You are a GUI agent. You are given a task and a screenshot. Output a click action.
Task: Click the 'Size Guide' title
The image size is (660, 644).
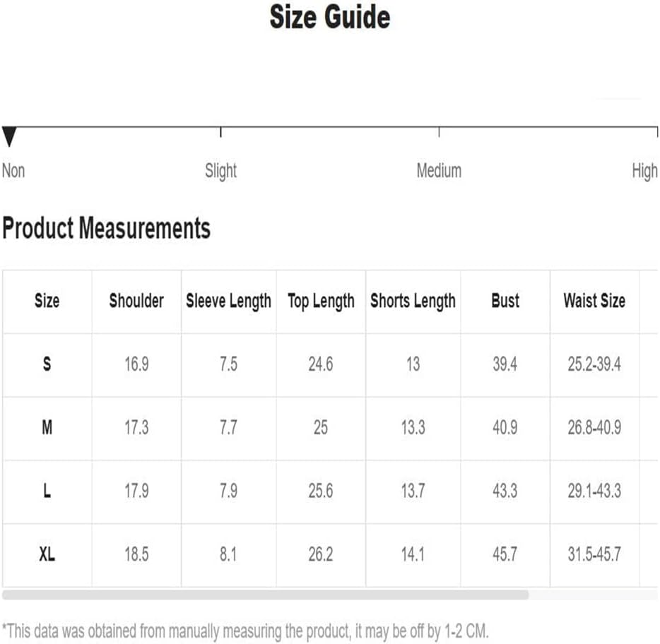(x=329, y=17)
